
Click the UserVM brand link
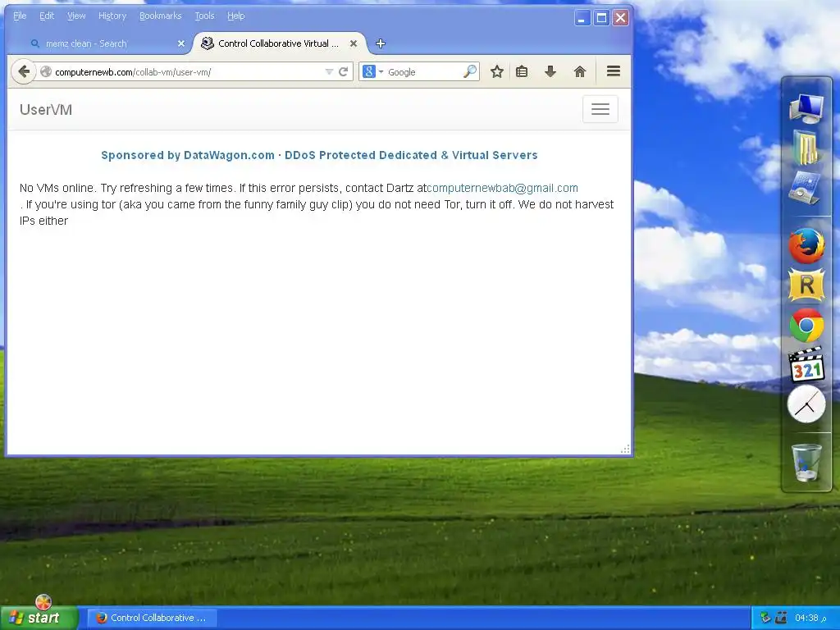pos(46,110)
